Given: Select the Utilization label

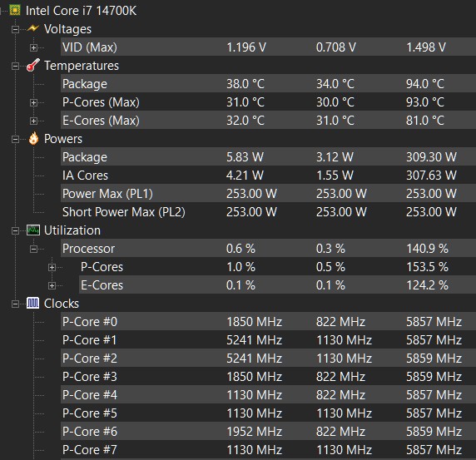Looking at the screenshot, I should [x=72, y=230].
